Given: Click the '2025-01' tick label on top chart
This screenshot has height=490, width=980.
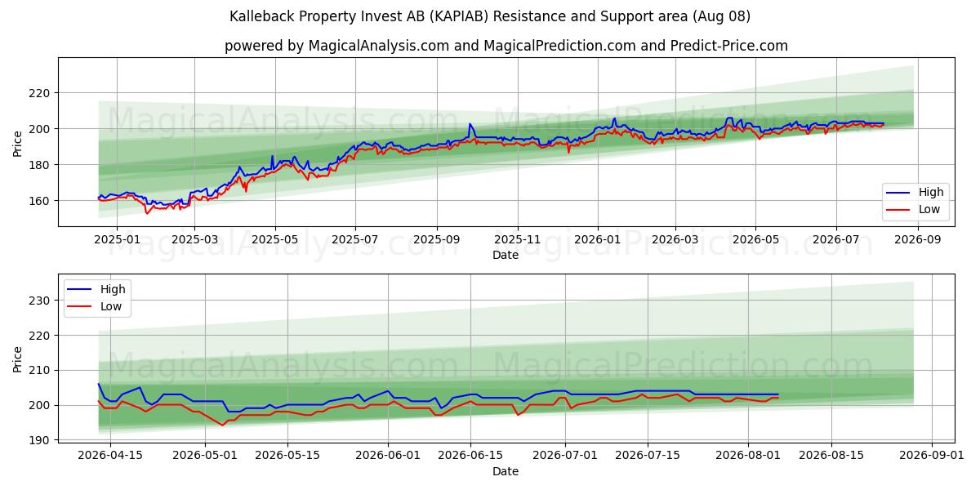Looking at the screenshot, I should click(117, 241).
